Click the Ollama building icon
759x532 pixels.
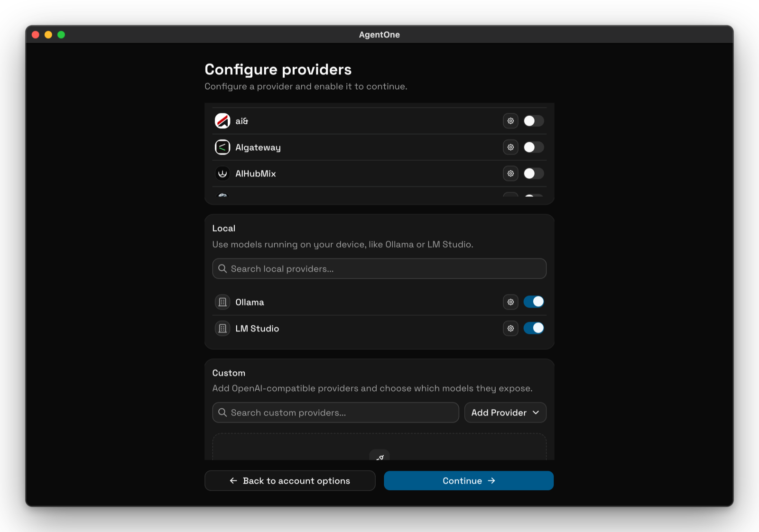point(222,302)
